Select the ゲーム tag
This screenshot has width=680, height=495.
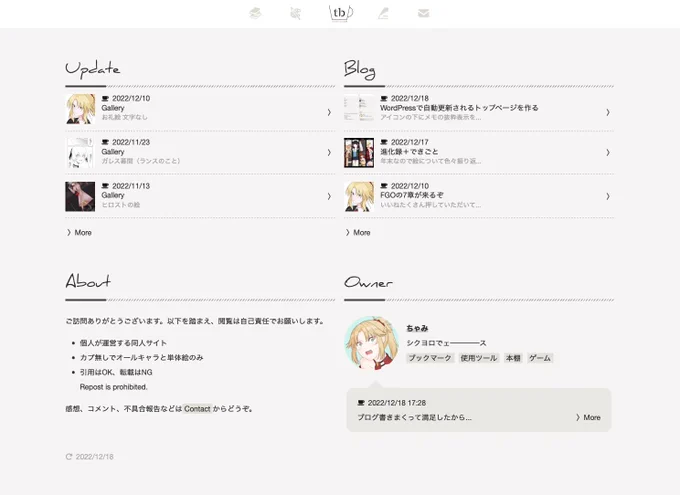(x=540, y=358)
